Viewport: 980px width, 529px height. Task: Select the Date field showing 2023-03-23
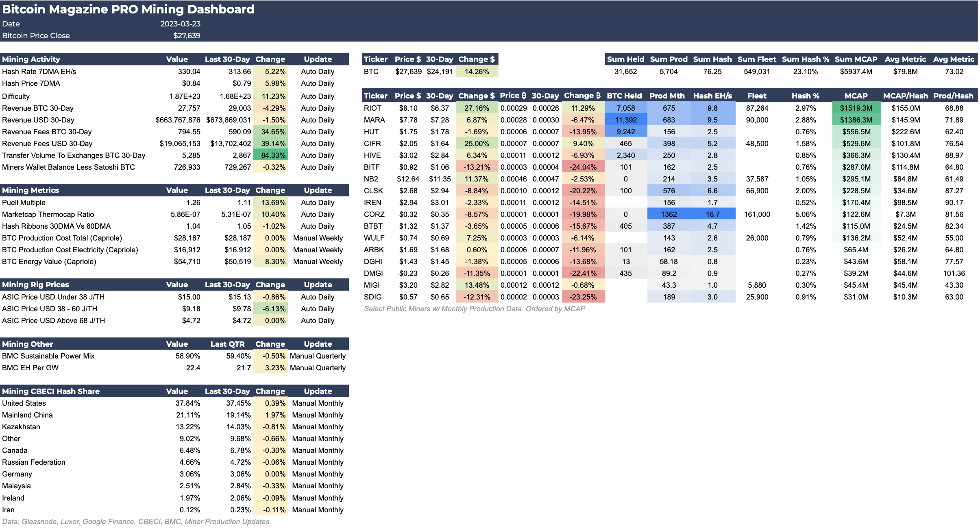(180, 24)
